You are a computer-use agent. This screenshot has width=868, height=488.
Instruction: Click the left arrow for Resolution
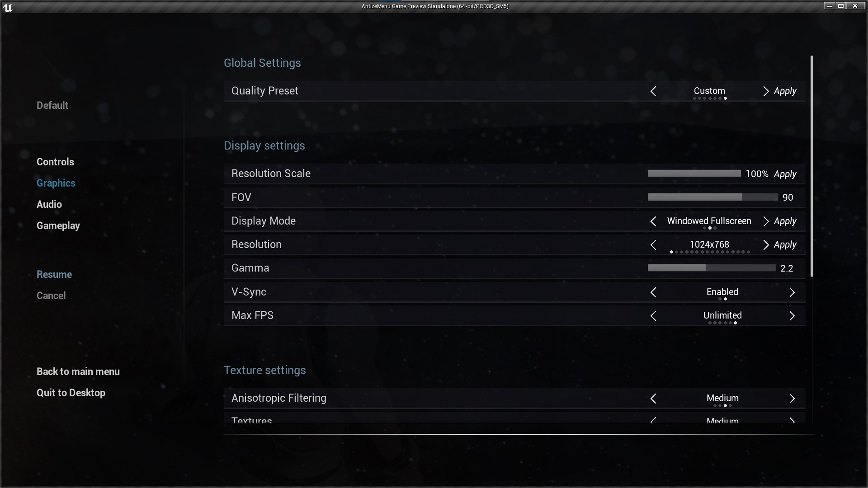point(653,245)
